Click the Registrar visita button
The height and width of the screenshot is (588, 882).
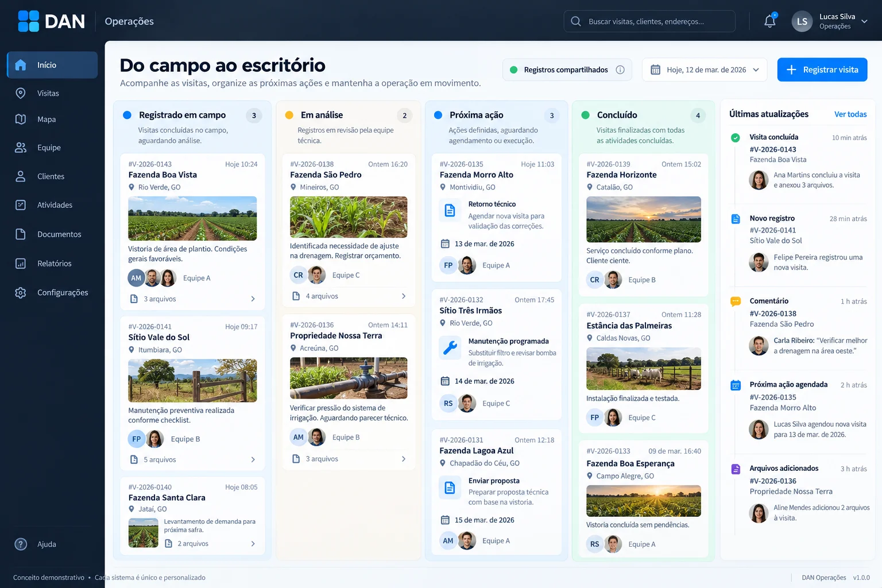click(x=822, y=69)
